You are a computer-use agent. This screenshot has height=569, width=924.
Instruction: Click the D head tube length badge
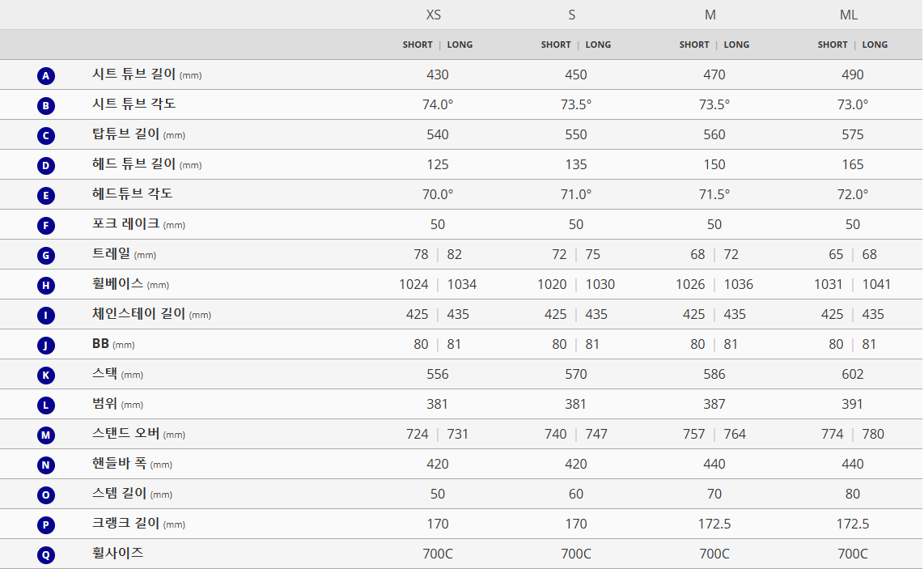45,166
